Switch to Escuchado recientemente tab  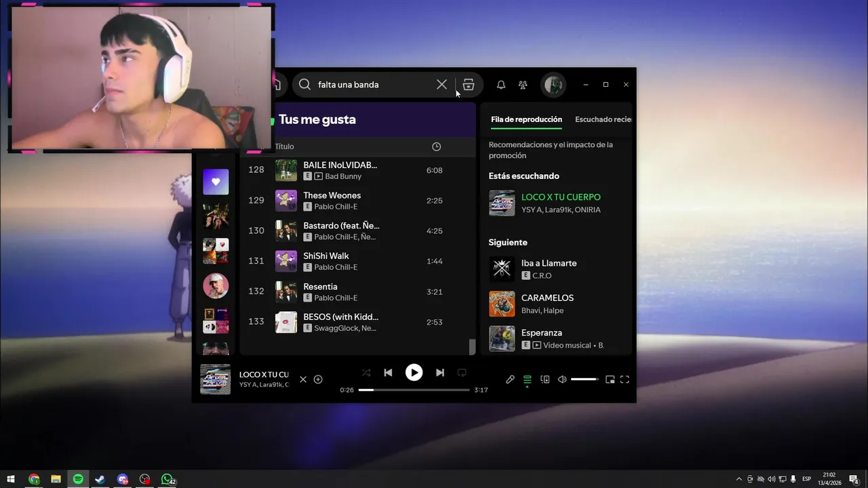pyautogui.click(x=603, y=119)
